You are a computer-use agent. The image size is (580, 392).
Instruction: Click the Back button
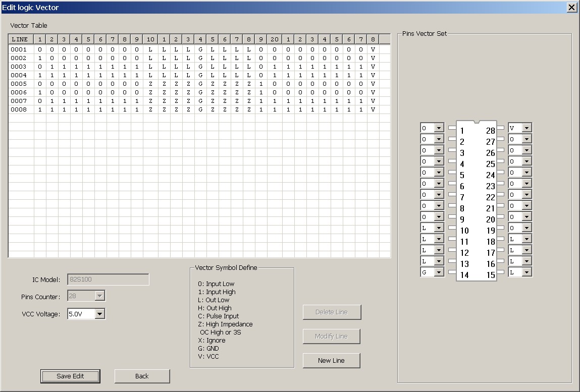142,376
